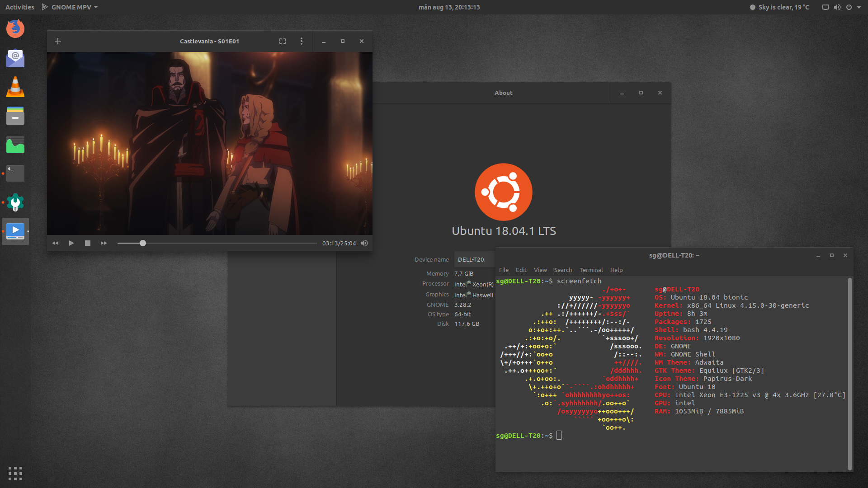The height and width of the screenshot is (488, 868).
Task: Open the clock and calendar popup
Action: [449, 7]
